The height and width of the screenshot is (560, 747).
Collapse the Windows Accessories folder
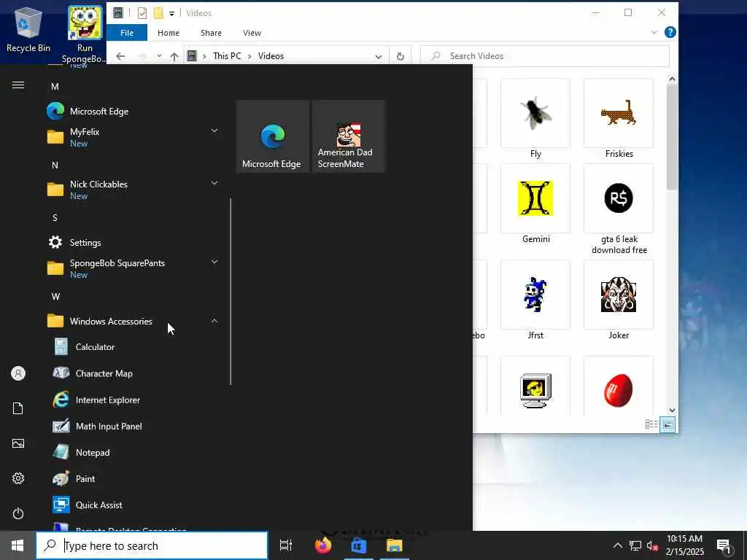(214, 322)
